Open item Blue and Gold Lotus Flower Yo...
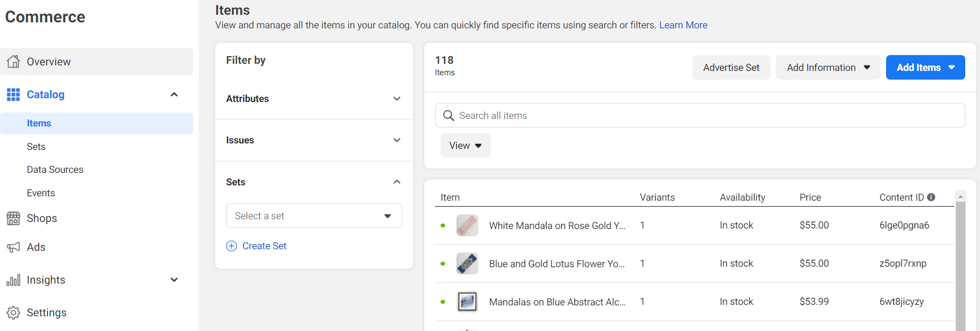 (x=557, y=263)
